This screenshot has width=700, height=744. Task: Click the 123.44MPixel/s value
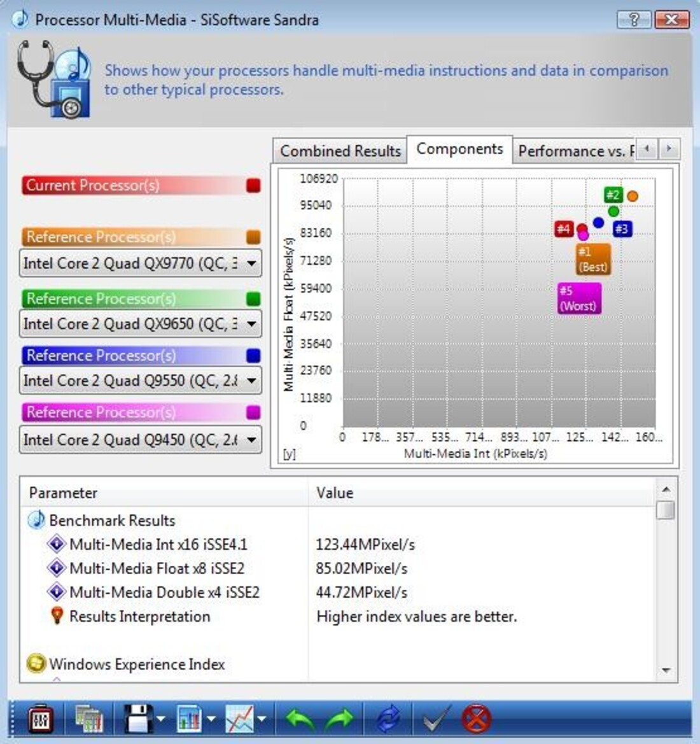(x=365, y=545)
